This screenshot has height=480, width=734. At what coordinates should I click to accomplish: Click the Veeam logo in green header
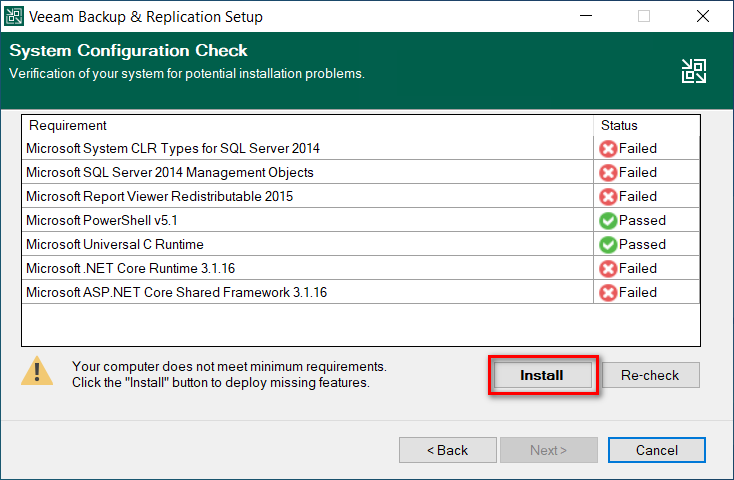(694, 71)
